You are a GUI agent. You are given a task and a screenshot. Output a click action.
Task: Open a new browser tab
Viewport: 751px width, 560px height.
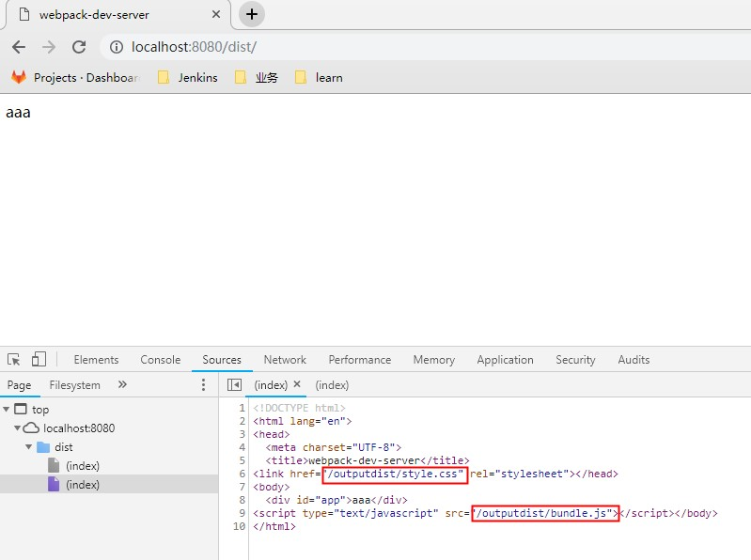(x=252, y=14)
